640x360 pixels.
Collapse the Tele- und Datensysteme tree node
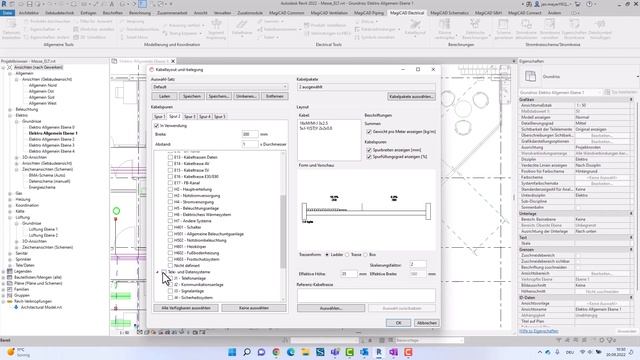click(158, 272)
